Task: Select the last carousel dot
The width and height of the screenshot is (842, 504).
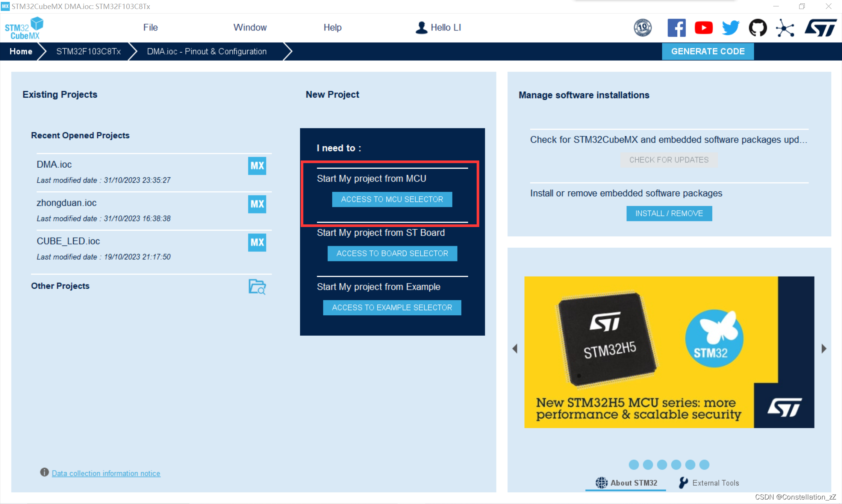Action: tap(704, 465)
